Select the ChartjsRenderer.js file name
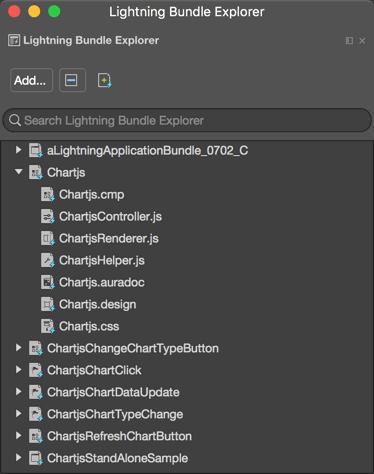374x474 pixels. coord(109,239)
